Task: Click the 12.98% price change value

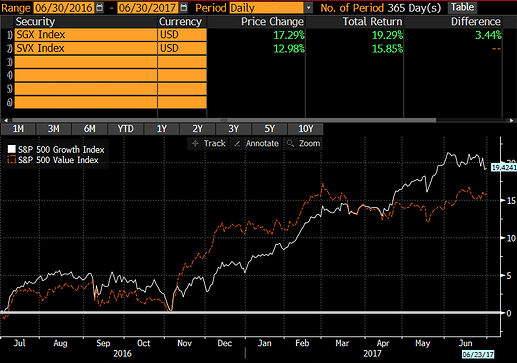Action: point(289,49)
